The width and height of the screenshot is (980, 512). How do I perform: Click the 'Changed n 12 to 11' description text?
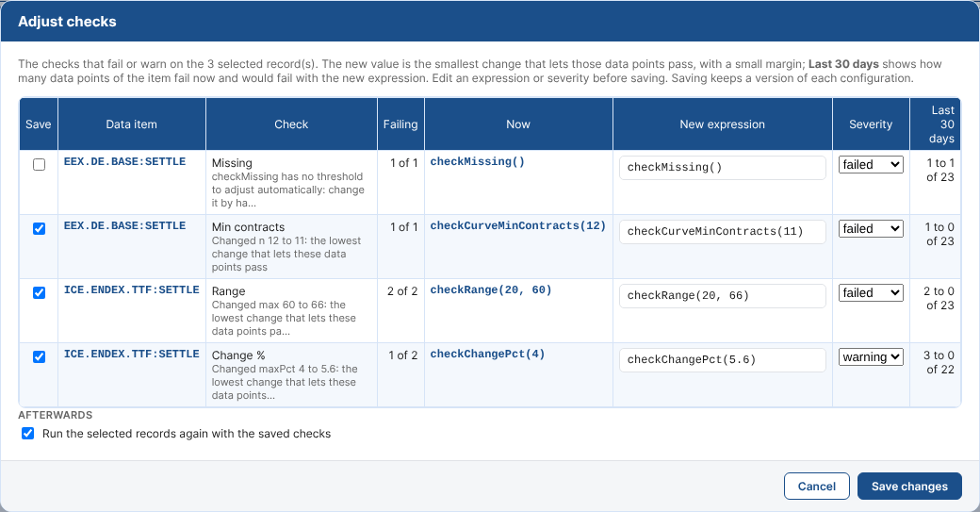point(286,254)
